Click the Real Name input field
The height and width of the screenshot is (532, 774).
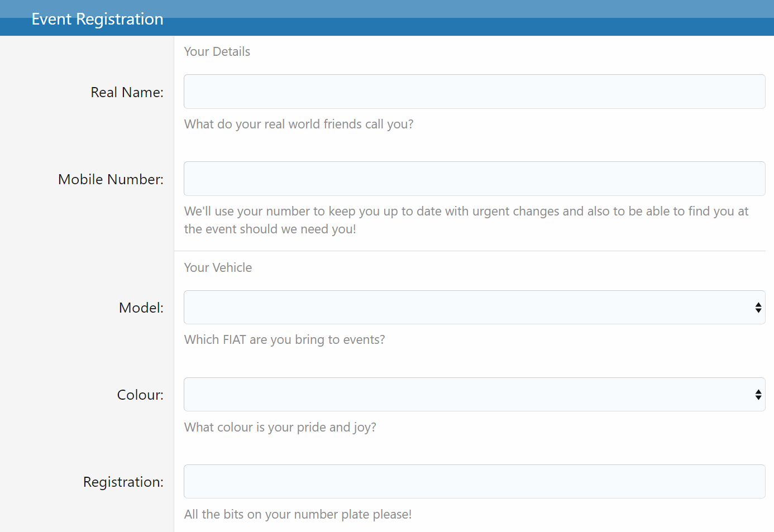474,92
